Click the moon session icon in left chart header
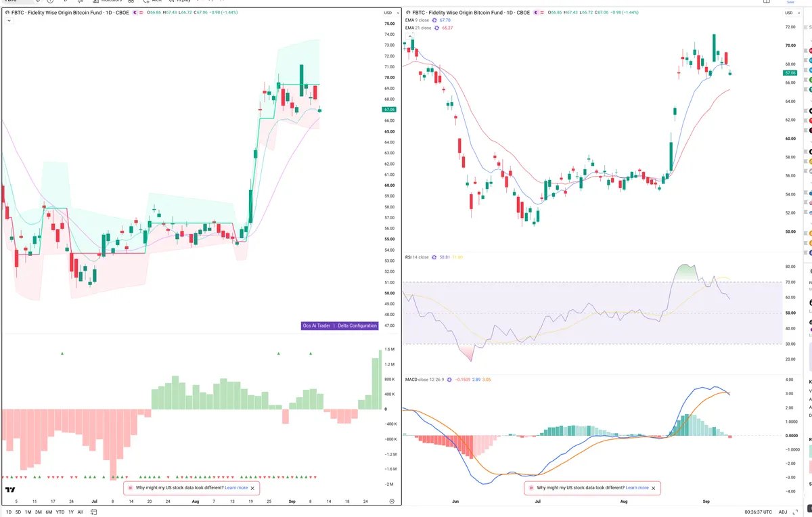 (x=135, y=13)
